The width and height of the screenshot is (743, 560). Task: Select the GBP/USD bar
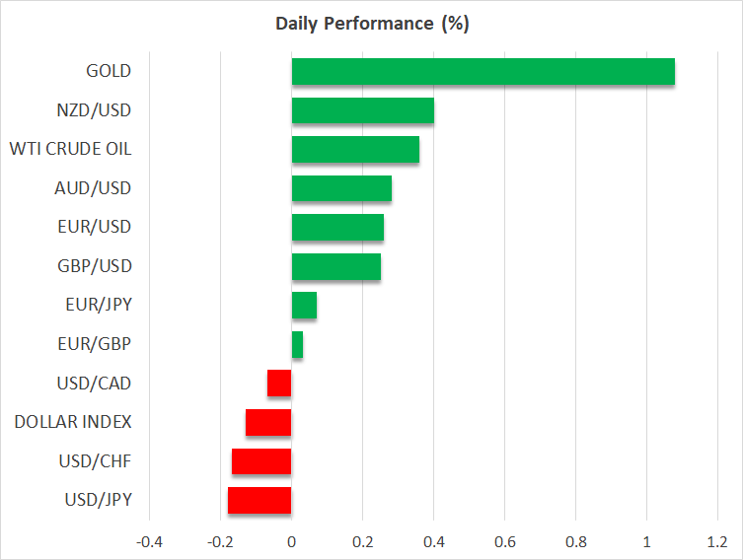(335, 266)
